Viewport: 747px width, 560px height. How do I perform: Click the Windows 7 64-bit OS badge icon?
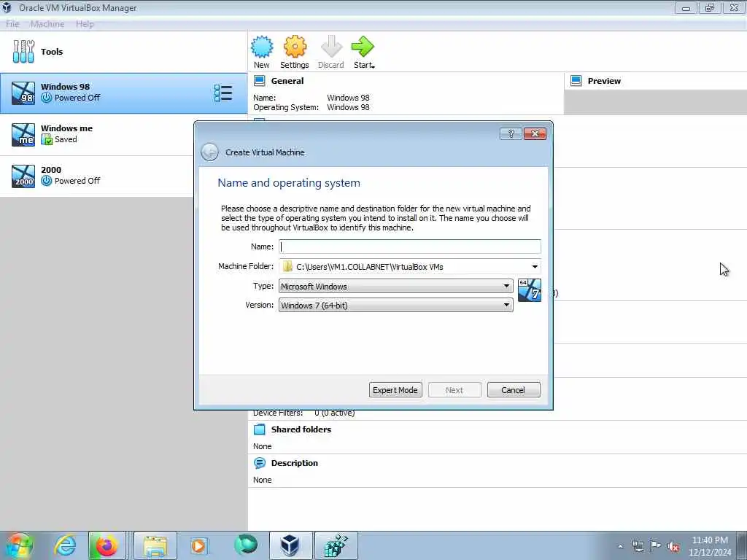click(530, 290)
